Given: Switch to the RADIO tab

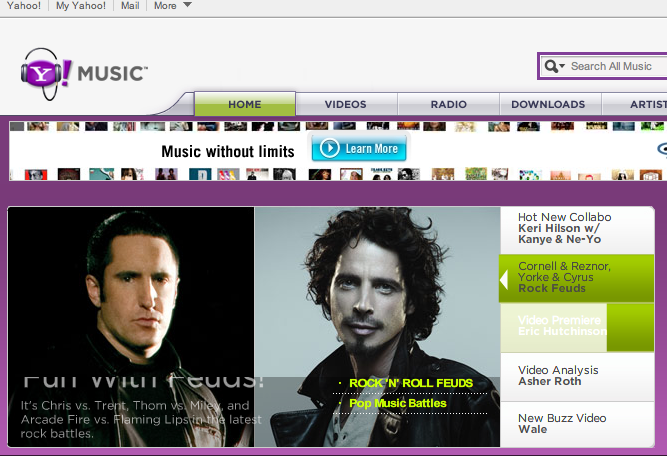Looking at the screenshot, I should [x=448, y=104].
